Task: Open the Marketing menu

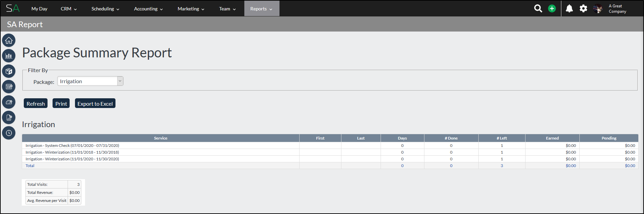Action: tap(191, 9)
